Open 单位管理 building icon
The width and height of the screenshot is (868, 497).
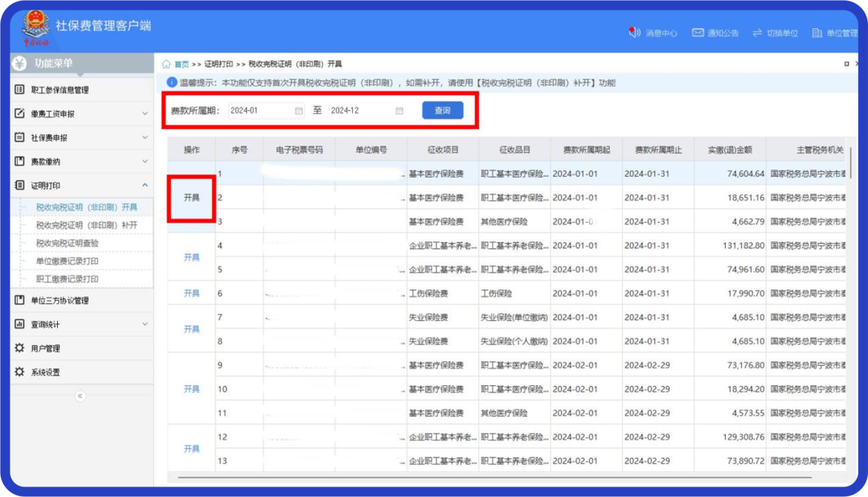817,33
